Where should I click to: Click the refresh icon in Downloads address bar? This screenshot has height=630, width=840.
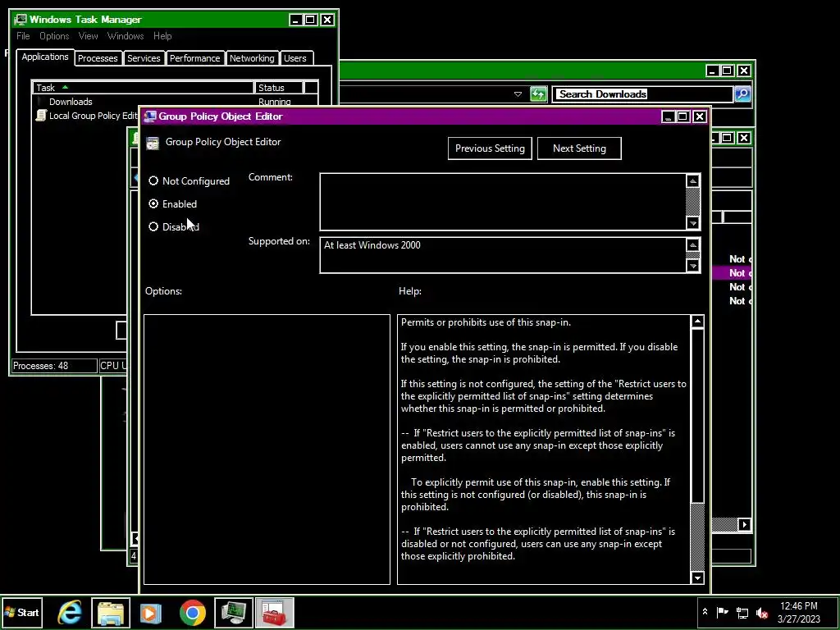click(x=538, y=94)
